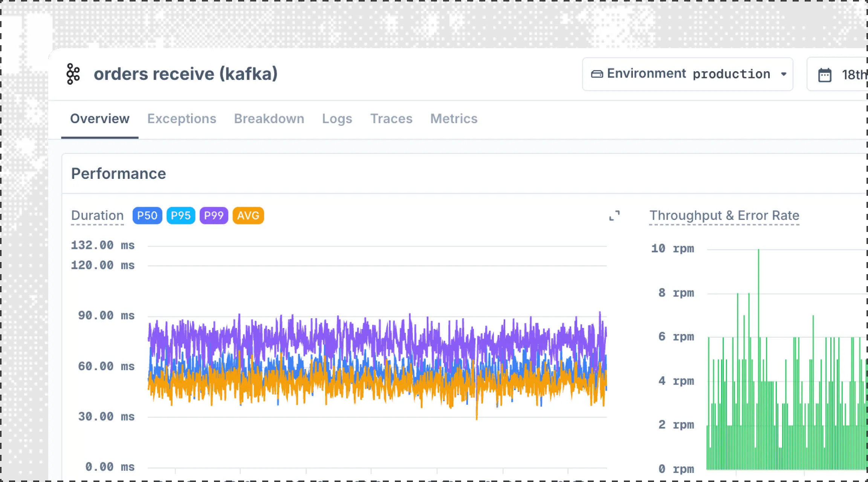Click the Throughput & Error Rate label
The height and width of the screenshot is (482, 868).
[724, 215]
